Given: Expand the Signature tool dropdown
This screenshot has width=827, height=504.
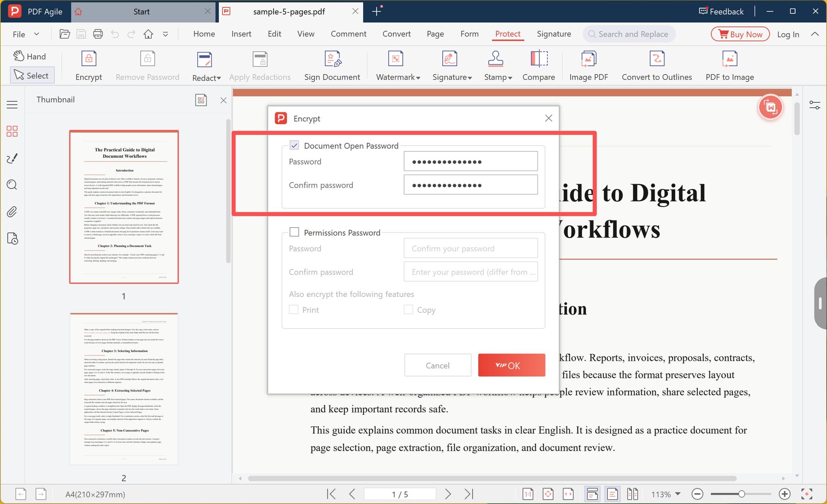Looking at the screenshot, I should (x=470, y=78).
